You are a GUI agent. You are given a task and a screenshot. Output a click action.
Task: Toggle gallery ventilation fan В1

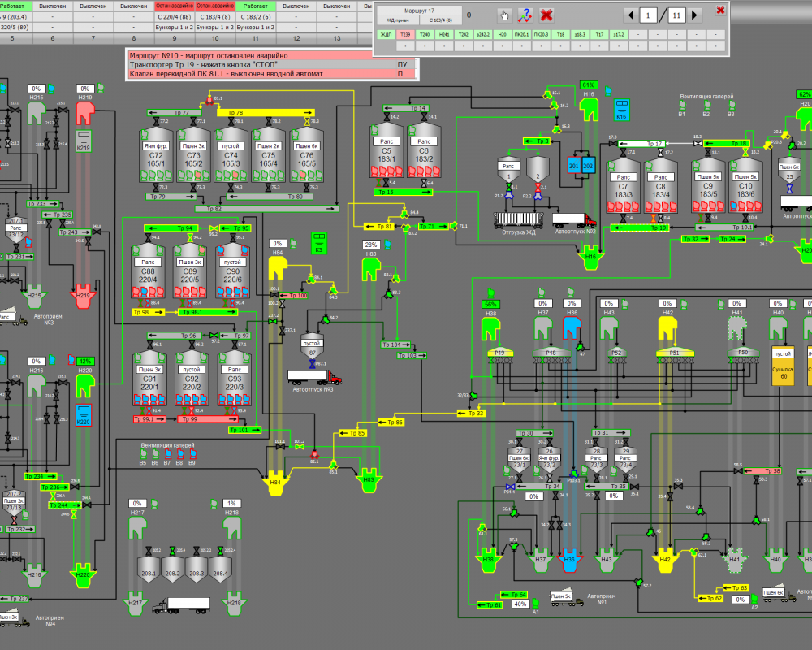682,106
